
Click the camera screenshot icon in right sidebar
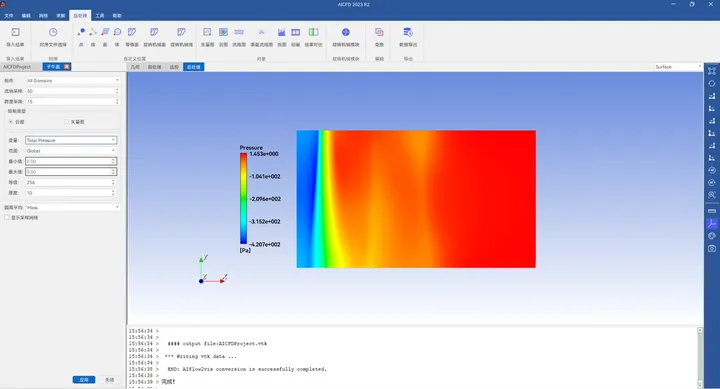(712, 248)
